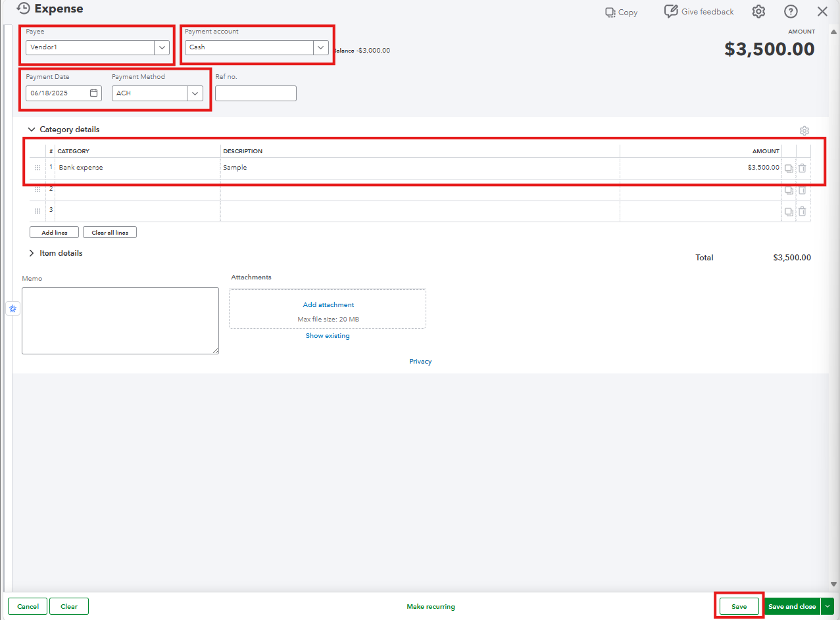Collapse the Category details section

[x=32, y=130]
